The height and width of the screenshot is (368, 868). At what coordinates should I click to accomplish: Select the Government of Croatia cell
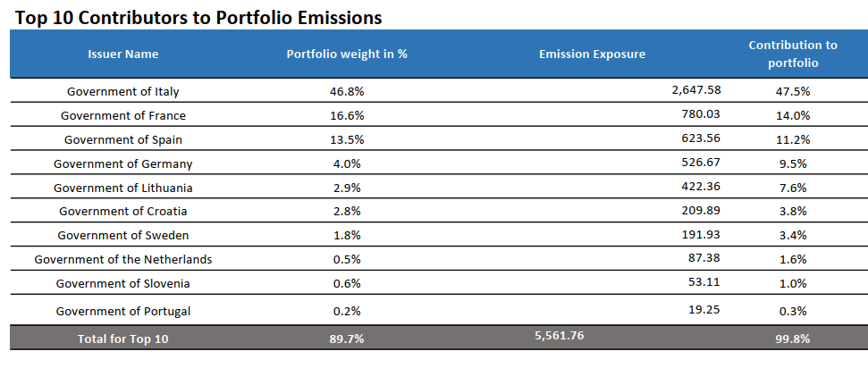point(123,211)
